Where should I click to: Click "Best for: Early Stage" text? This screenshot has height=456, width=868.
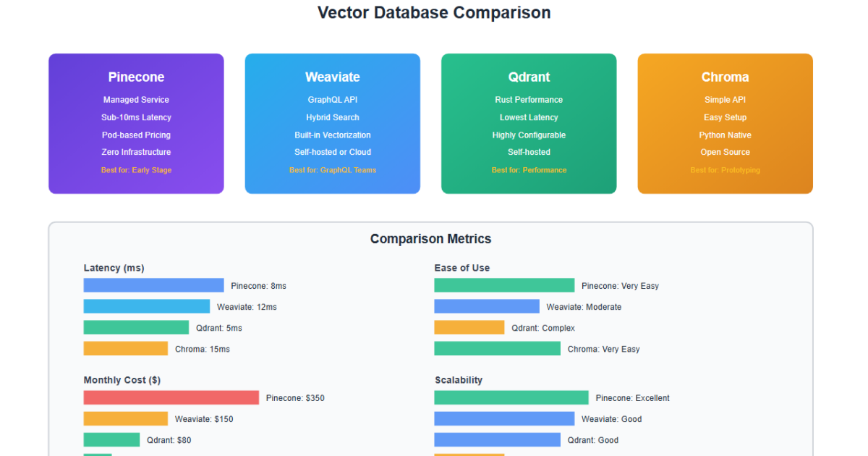click(136, 170)
